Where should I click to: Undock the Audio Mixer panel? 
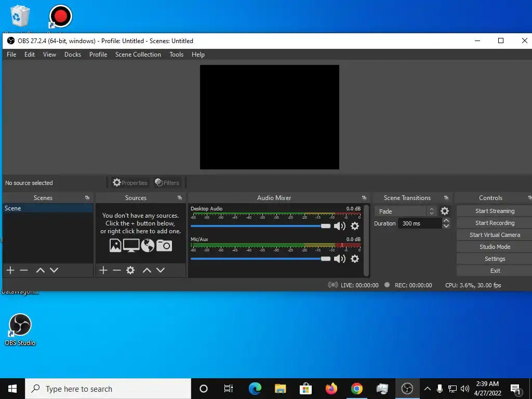pyautogui.click(x=364, y=198)
